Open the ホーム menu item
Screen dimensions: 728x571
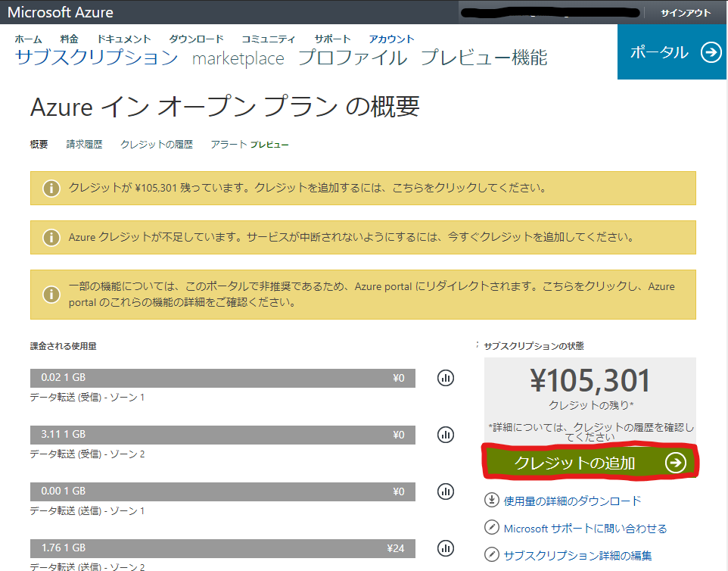tap(28, 39)
